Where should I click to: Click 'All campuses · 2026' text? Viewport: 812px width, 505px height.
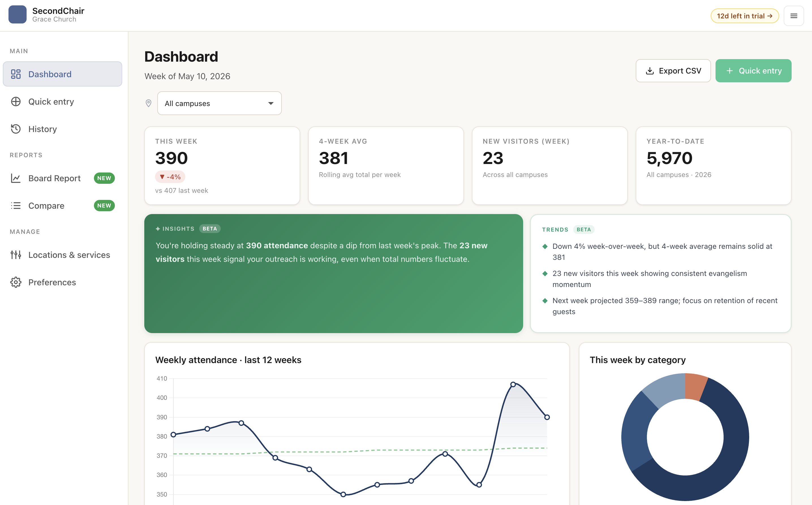tap(679, 175)
